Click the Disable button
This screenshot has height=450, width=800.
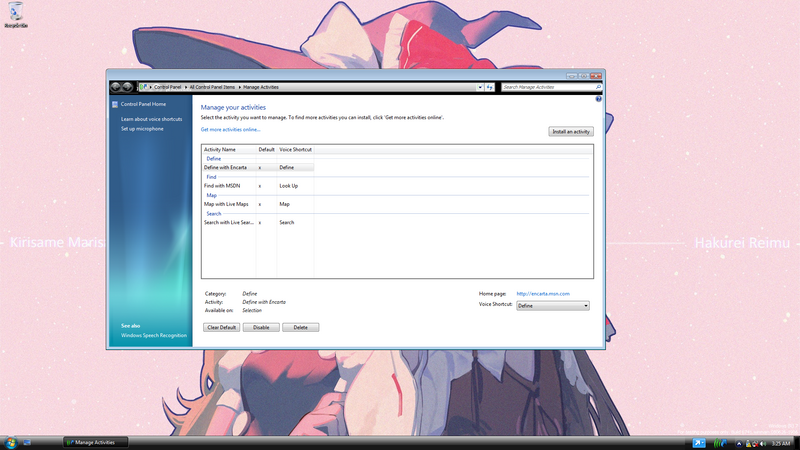[x=260, y=327]
